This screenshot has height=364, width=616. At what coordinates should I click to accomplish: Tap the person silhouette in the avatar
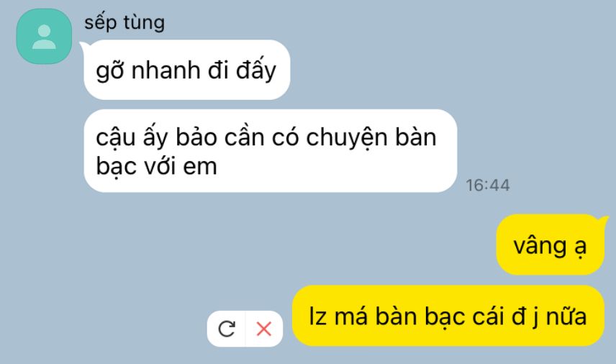click(44, 37)
